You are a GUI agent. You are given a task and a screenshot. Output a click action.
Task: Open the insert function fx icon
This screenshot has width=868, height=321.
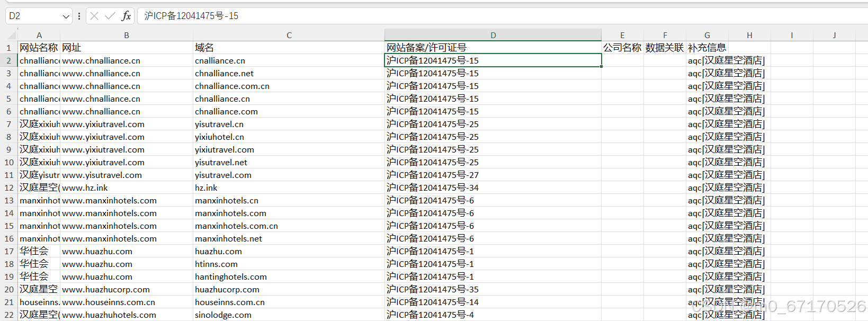pos(126,16)
